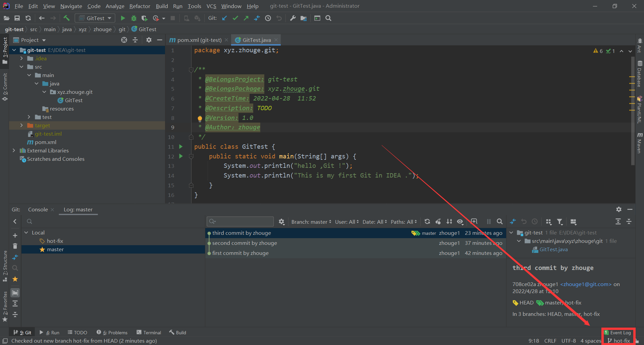
Task: Click Git Update Project arrow icon
Action: click(x=224, y=18)
